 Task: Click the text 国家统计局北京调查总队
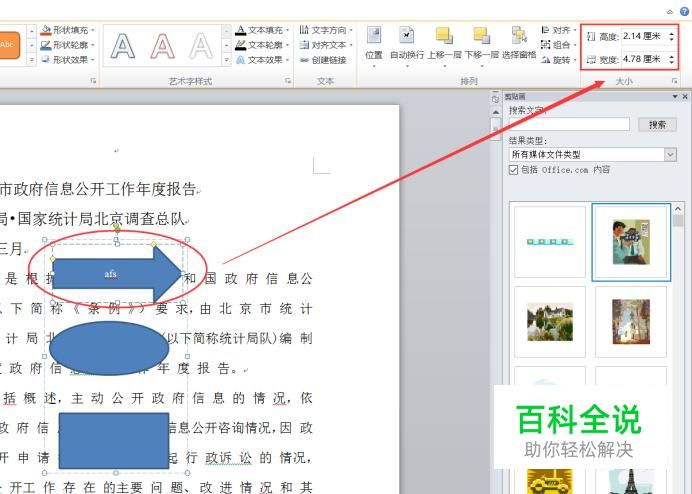coord(101,219)
